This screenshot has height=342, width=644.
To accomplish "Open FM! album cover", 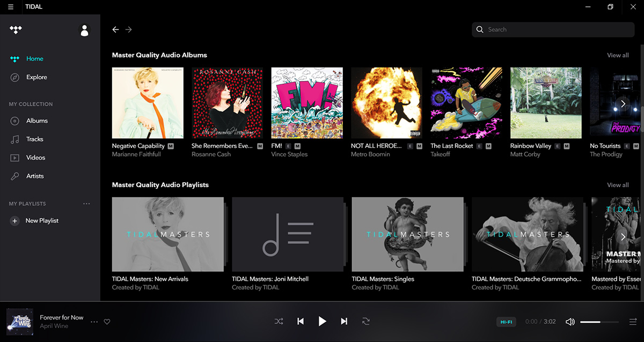I will click(307, 103).
